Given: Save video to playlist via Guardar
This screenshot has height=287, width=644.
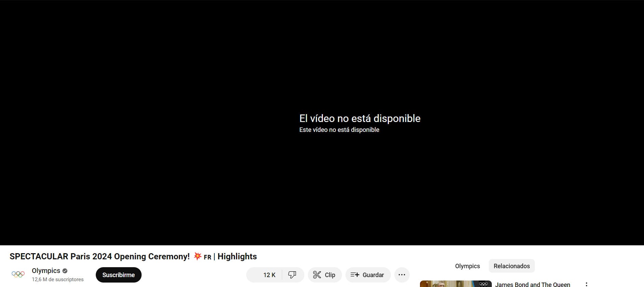Looking at the screenshot, I should (x=368, y=275).
